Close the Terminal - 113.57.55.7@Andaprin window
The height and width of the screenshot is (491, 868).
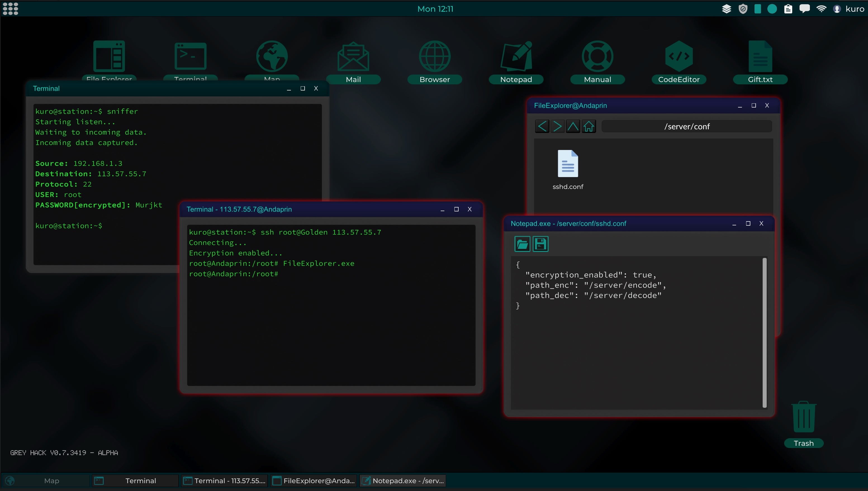click(x=469, y=209)
